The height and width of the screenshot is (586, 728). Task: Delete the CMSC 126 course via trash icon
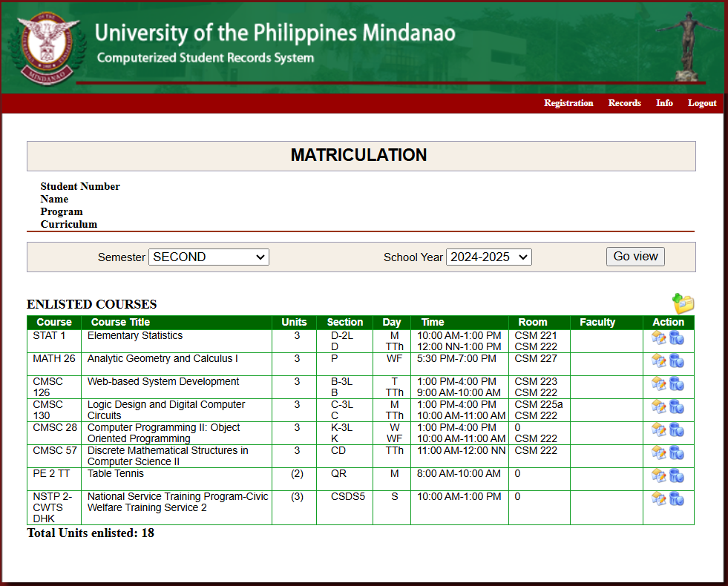click(x=677, y=383)
